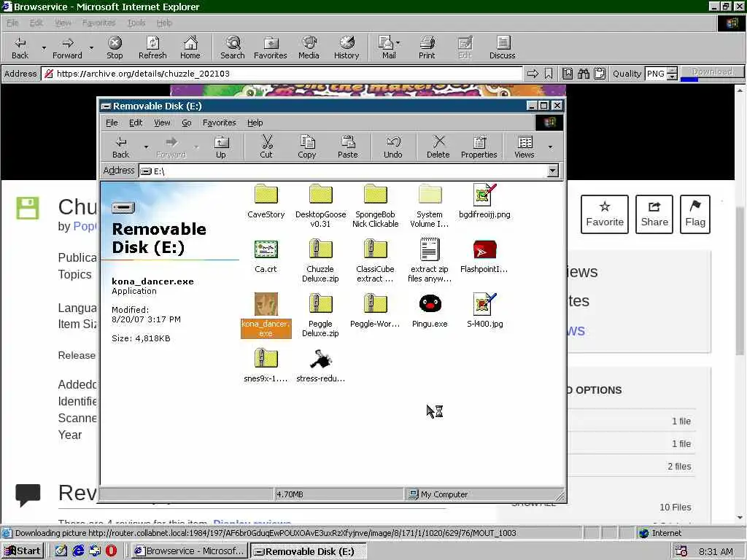747x560 pixels.
Task: Go to Home in Internet Explorer
Action: click(190, 47)
